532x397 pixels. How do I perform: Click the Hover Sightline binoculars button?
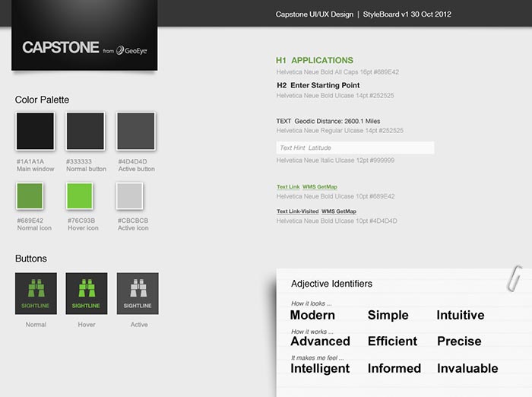87,294
